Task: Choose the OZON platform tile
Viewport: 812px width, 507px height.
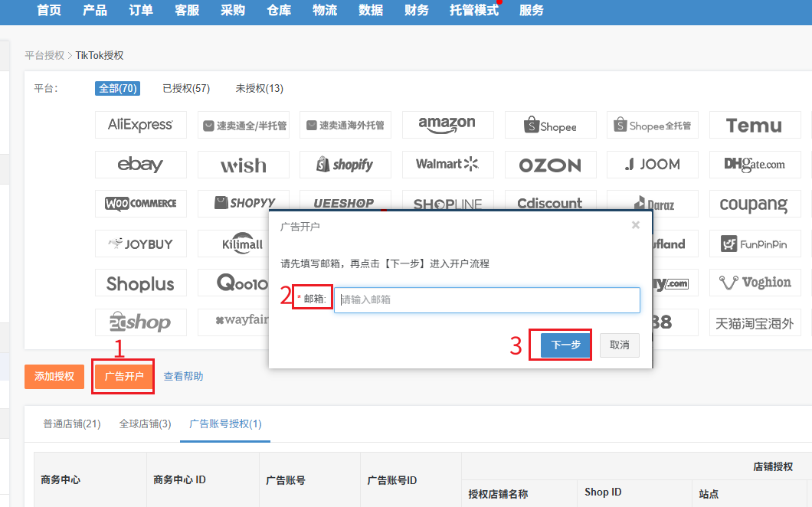Action: point(550,165)
